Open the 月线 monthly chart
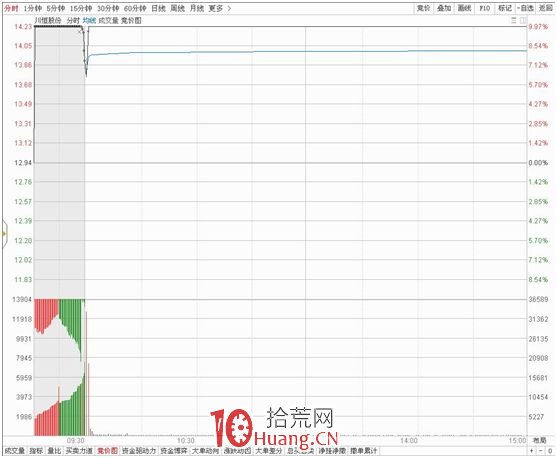 pyautogui.click(x=197, y=8)
